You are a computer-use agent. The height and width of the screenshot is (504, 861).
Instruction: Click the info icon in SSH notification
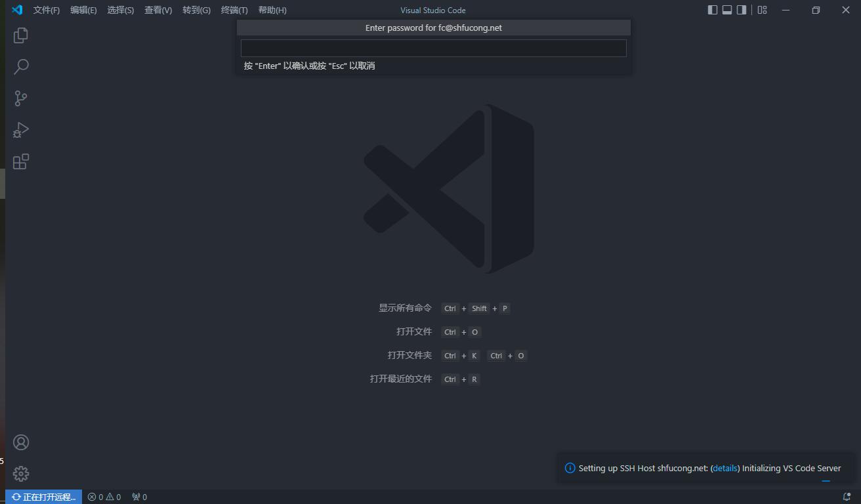[570, 469]
